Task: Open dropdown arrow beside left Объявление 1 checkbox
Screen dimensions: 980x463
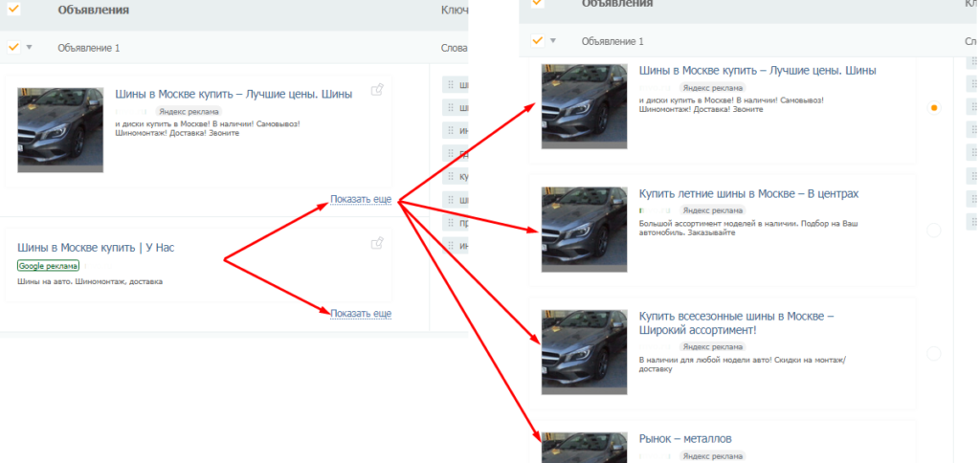Action: [x=29, y=46]
